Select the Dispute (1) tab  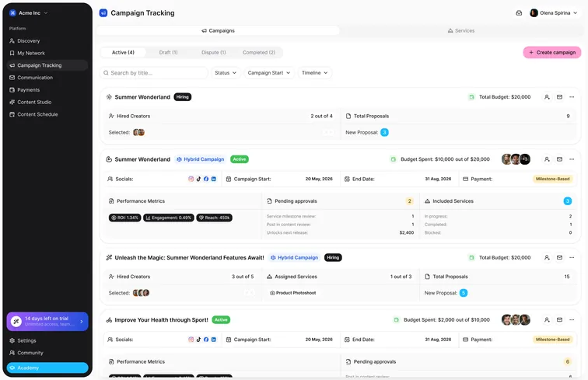(x=213, y=53)
